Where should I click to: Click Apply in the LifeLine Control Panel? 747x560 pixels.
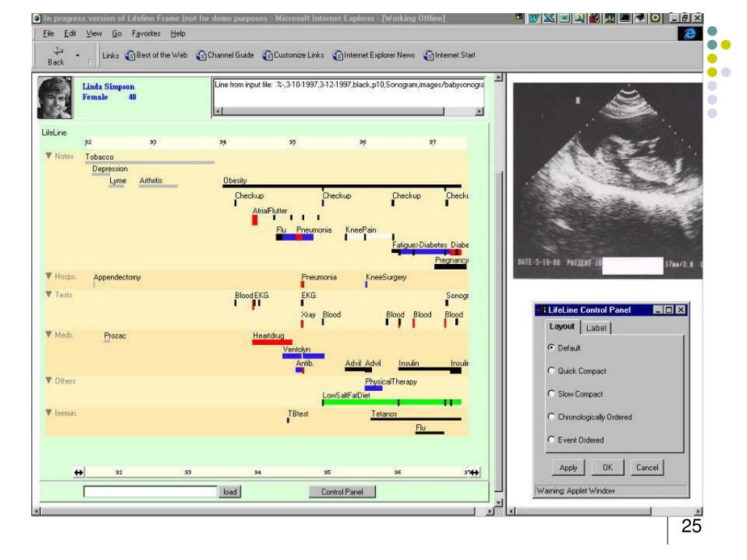tap(568, 467)
